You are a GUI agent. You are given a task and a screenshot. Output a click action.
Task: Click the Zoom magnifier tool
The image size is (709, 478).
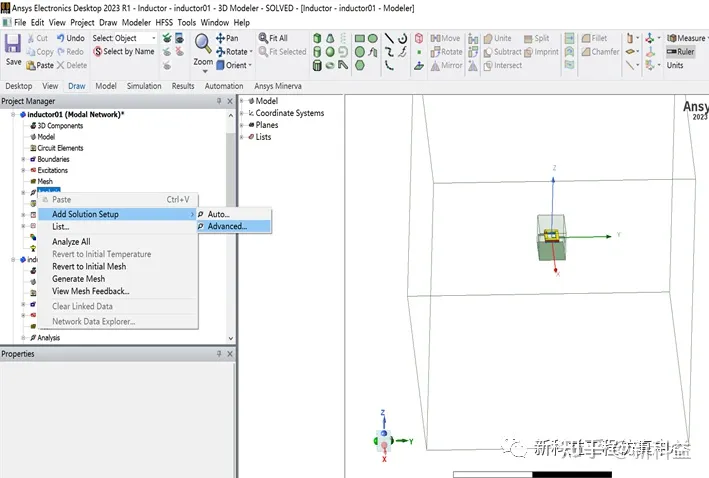click(x=203, y=44)
